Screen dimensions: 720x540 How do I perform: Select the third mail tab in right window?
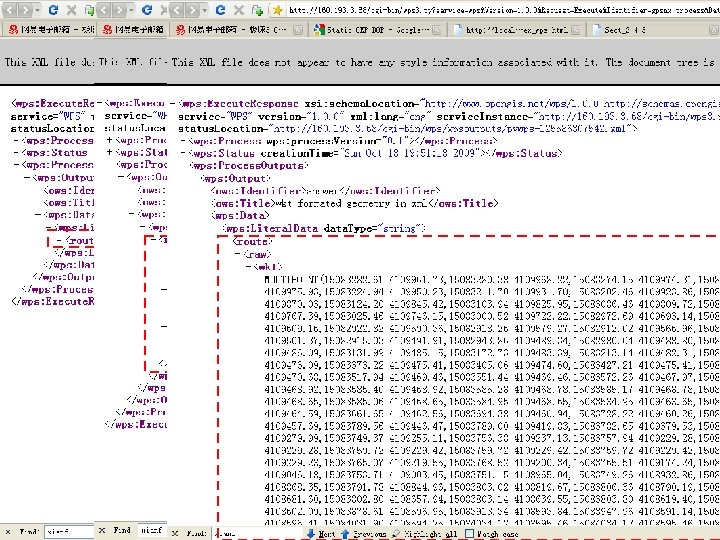[239, 30]
